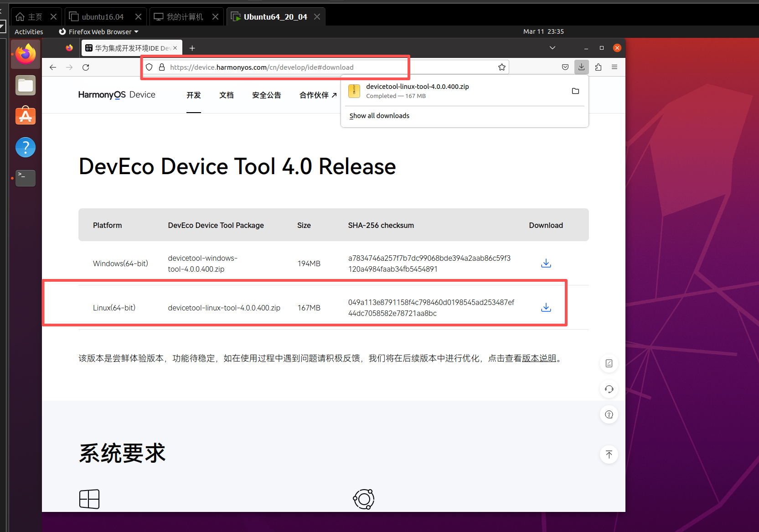The image size is (759, 532).
Task: Open Terminal from the dock
Action: (26, 178)
